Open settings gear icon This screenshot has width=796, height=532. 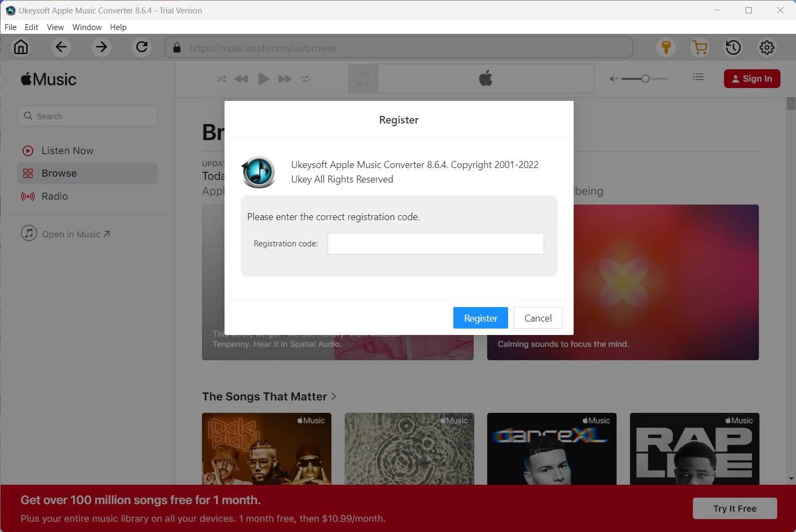766,47
